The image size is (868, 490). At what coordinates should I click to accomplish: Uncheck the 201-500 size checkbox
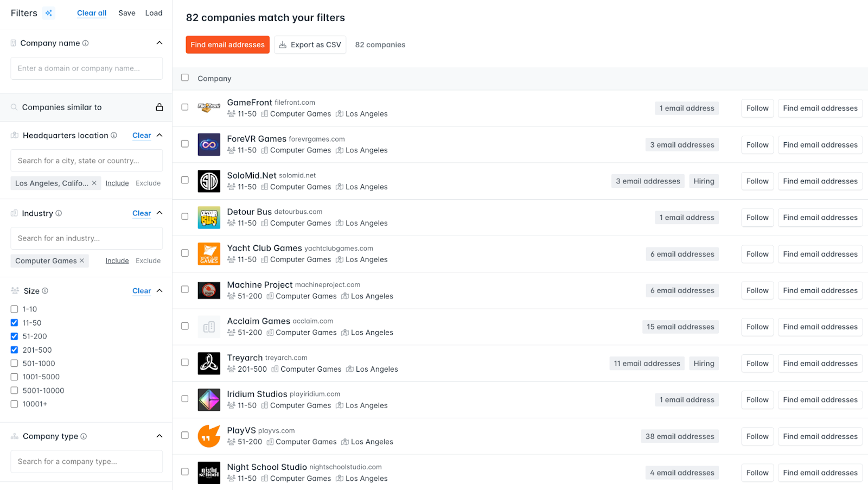pos(14,349)
